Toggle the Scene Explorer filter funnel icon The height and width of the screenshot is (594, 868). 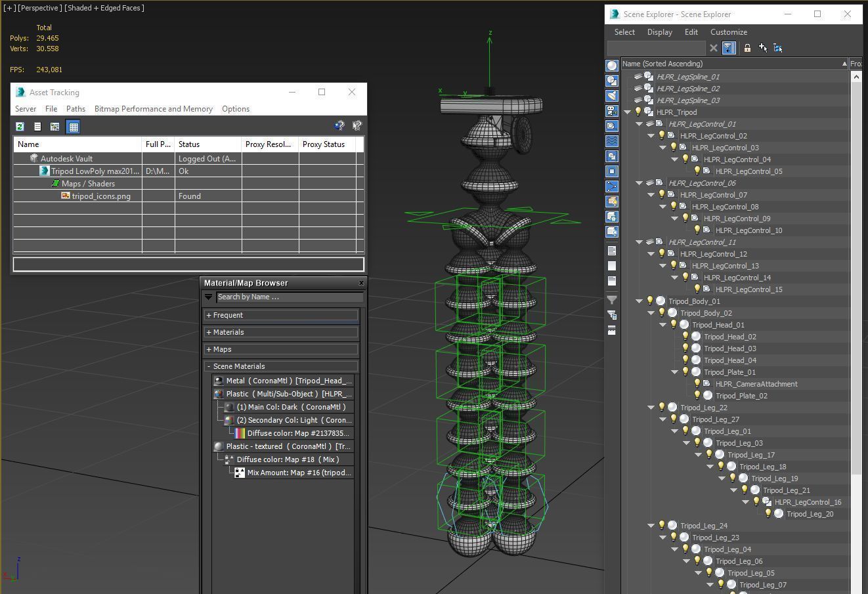tap(728, 48)
